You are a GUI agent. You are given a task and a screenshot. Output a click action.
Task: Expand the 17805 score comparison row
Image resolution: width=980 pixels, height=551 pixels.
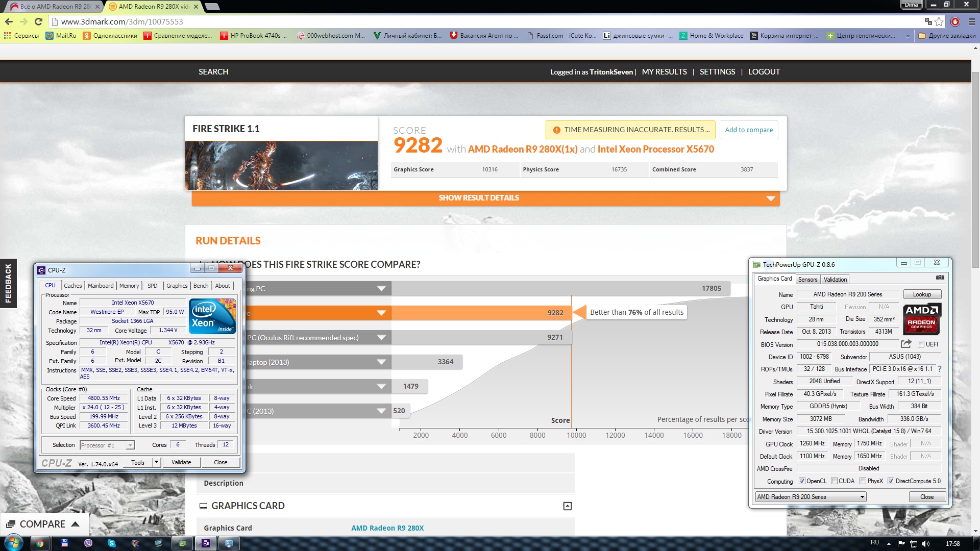[x=381, y=289]
